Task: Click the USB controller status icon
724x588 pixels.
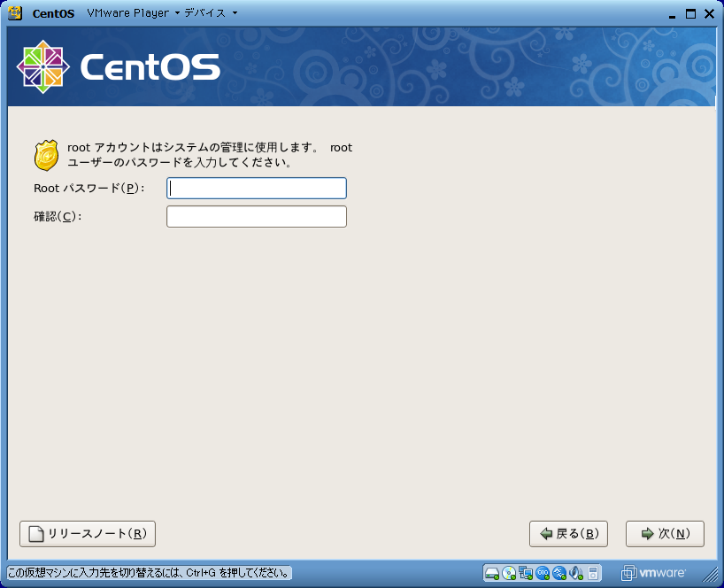Action: pyautogui.click(x=559, y=573)
